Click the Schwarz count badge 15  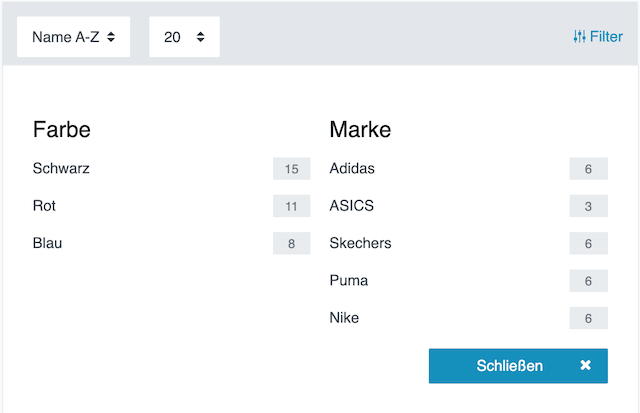click(x=291, y=169)
